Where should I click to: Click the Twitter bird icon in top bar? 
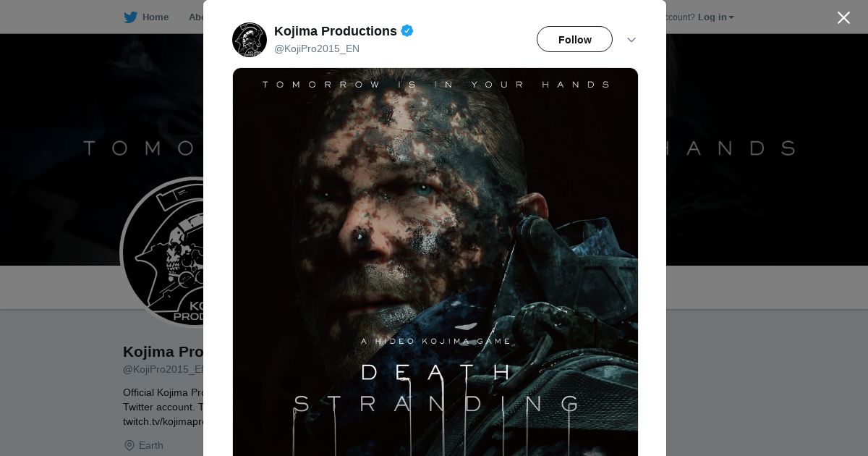point(130,17)
